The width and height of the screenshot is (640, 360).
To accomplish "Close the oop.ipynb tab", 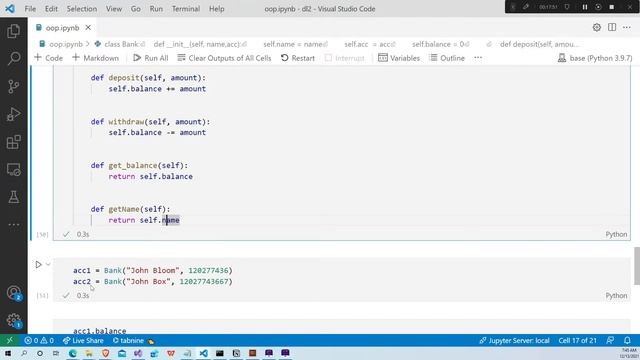I will [x=88, y=27].
